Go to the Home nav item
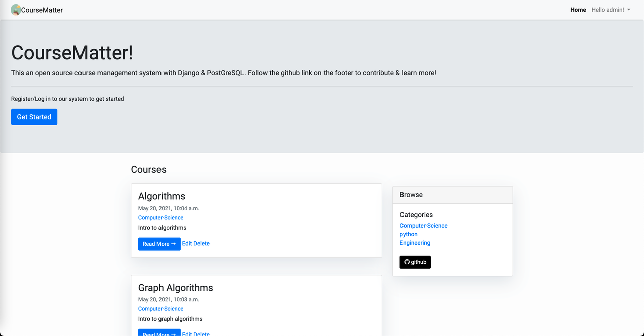The image size is (644, 336). tap(578, 10)
